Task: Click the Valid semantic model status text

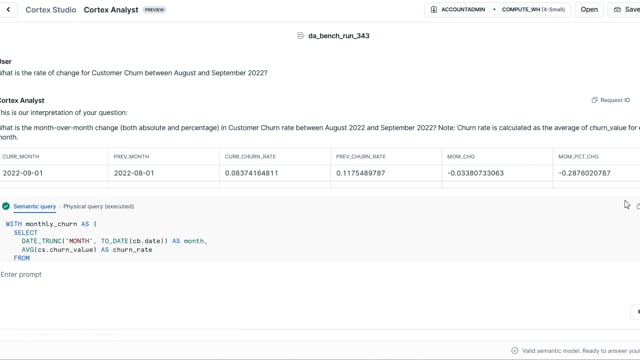Action: point(581,351)
